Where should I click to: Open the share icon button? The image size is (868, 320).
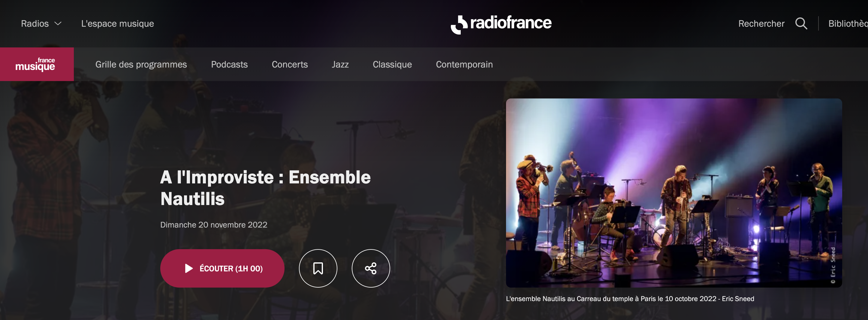point(371,268)
